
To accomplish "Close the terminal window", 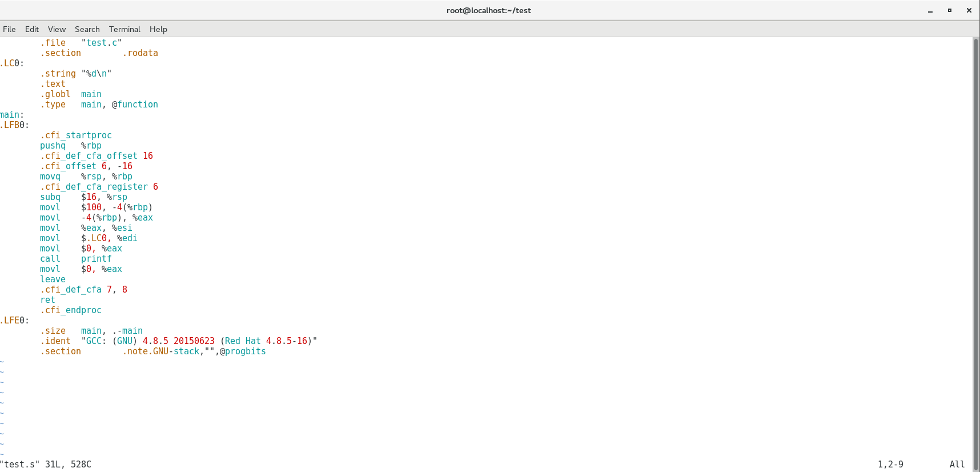I will (x=969, y=10).
